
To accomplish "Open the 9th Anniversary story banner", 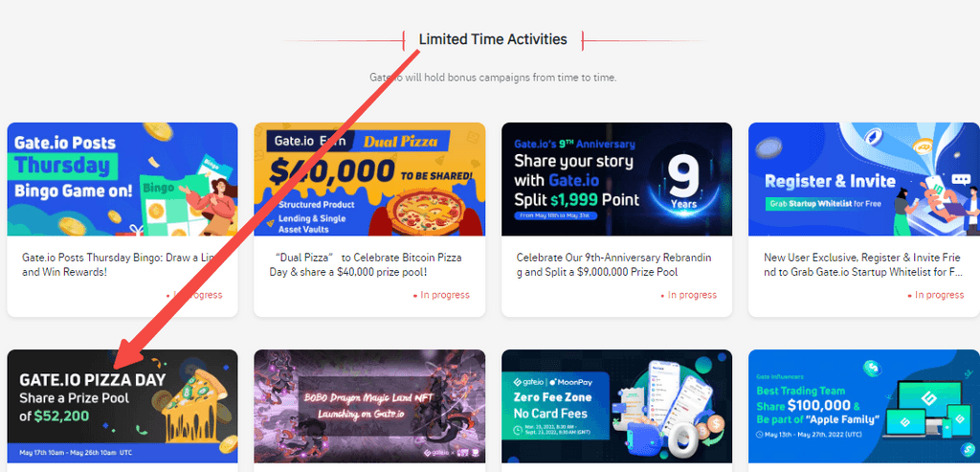I will click(x=616, y=179).
